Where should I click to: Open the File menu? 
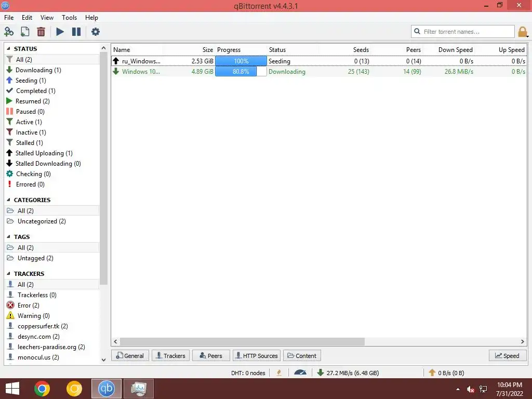[9, 18]
